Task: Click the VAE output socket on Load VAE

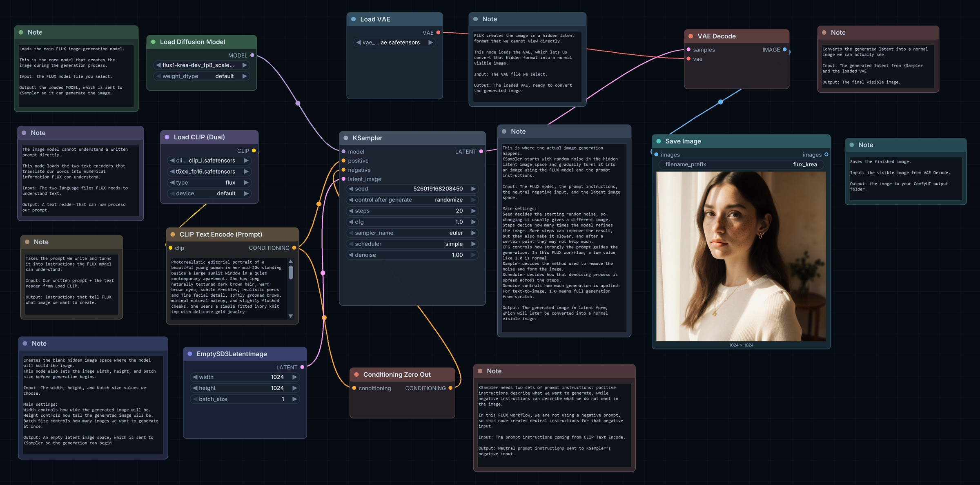Action: 438,33
